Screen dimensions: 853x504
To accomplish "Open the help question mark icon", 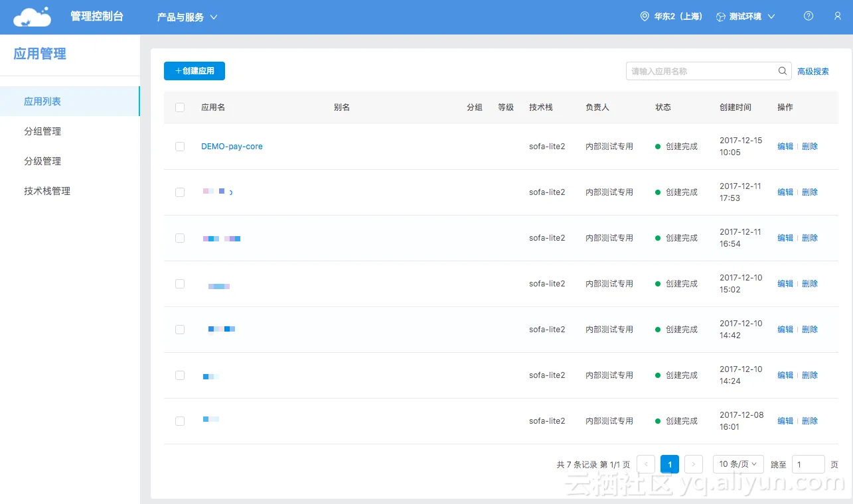I will point(809,17).
